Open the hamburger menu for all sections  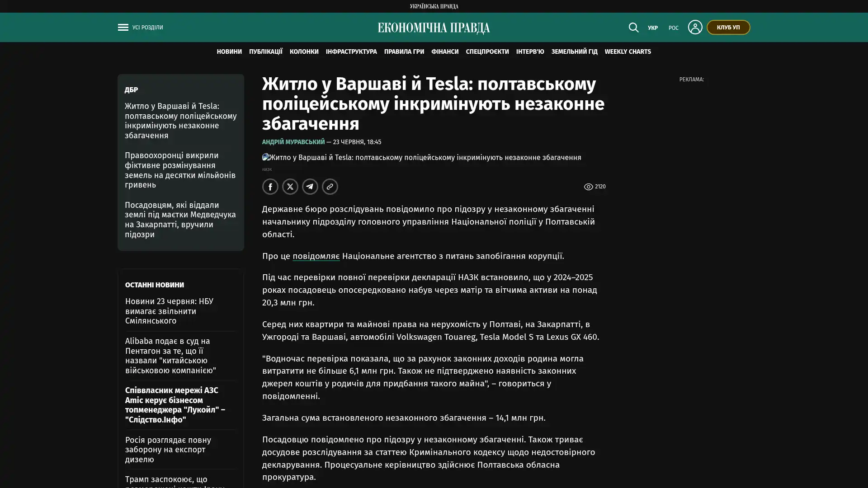point(123,28)
